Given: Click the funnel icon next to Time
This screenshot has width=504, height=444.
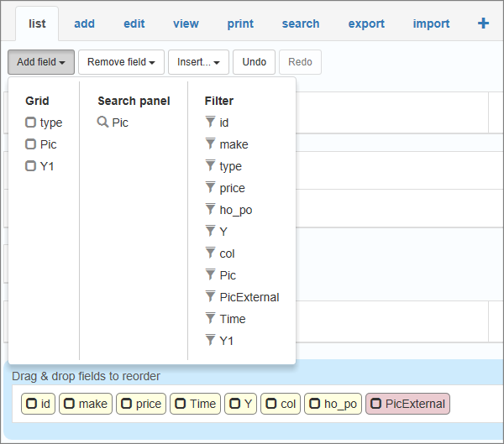Looking at the screenshot, I should pos(210,319).
